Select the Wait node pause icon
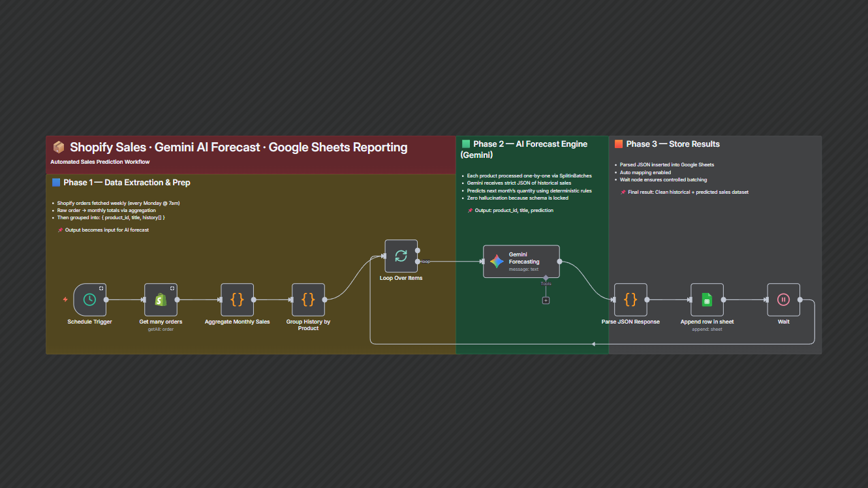 (x=783, y=300)
